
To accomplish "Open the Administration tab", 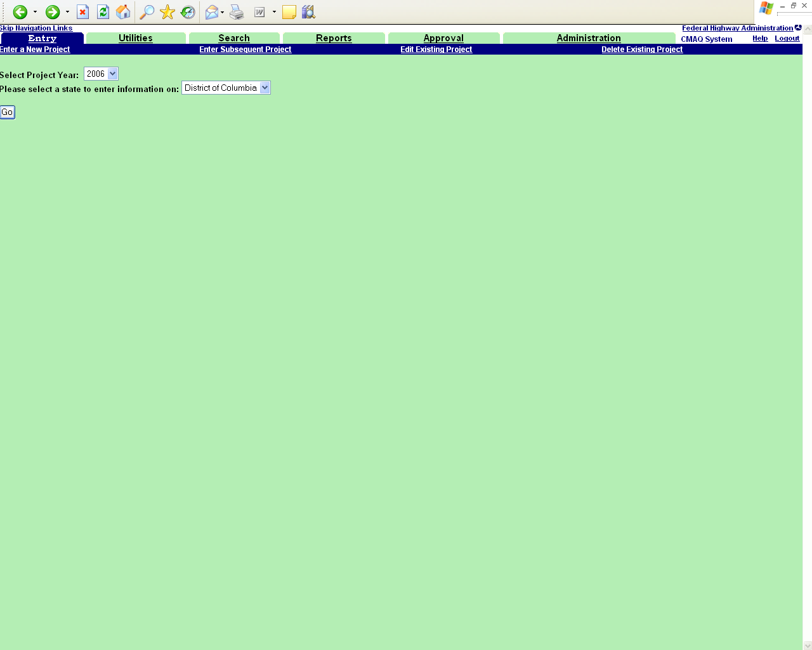I will point(589,38).
